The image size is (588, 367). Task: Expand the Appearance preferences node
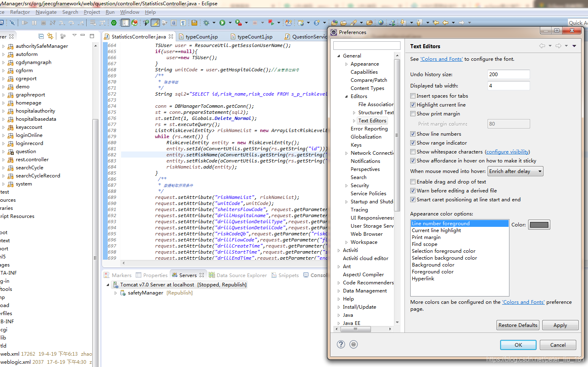tap(346, 64)
